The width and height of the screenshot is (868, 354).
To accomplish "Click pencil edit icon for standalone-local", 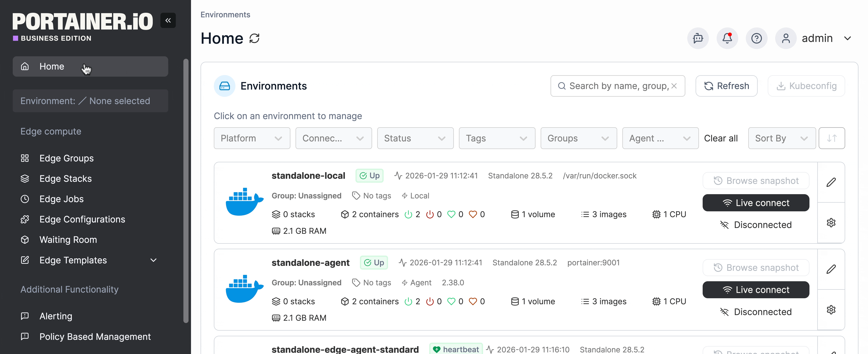I will click(831, 182).
